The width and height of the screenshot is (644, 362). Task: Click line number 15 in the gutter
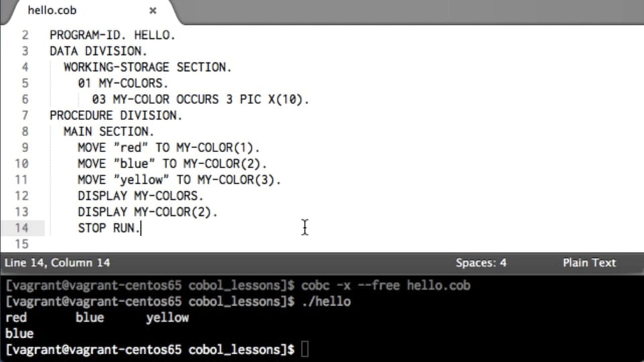pyautogui.click(x=22, y=244)
